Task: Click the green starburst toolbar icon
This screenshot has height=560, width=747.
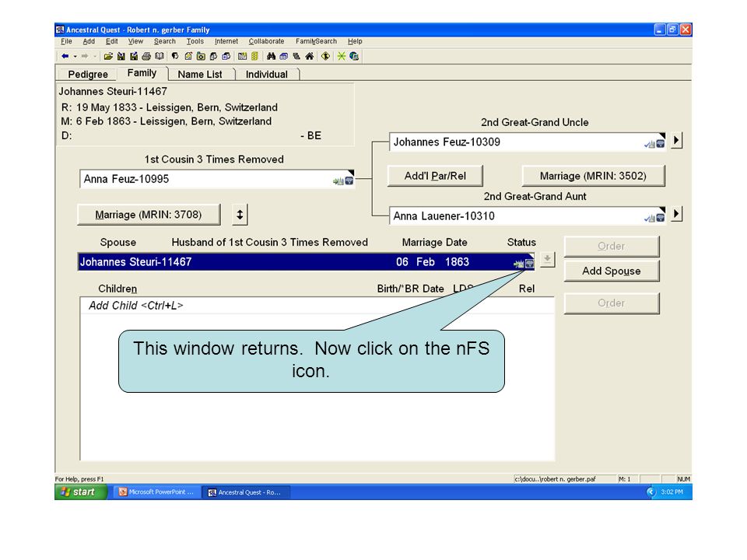Action: tap(341, 56)
